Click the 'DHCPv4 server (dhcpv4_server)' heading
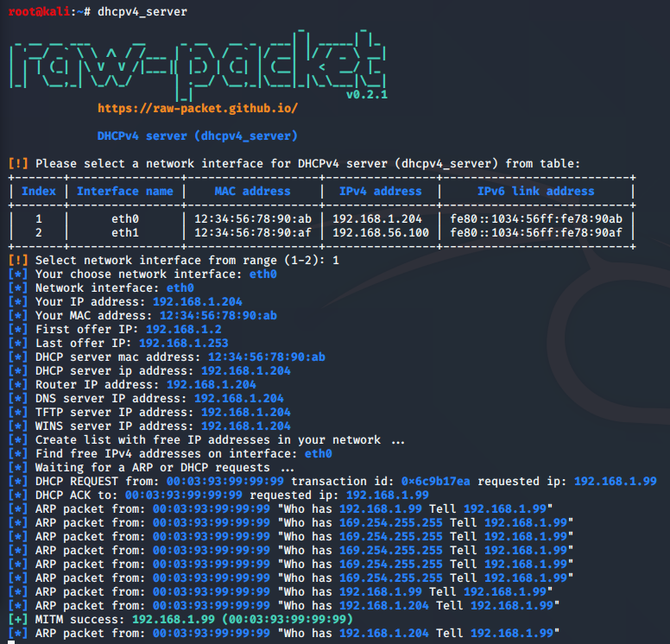Screen dimensions: 670x644 (198, 136)
